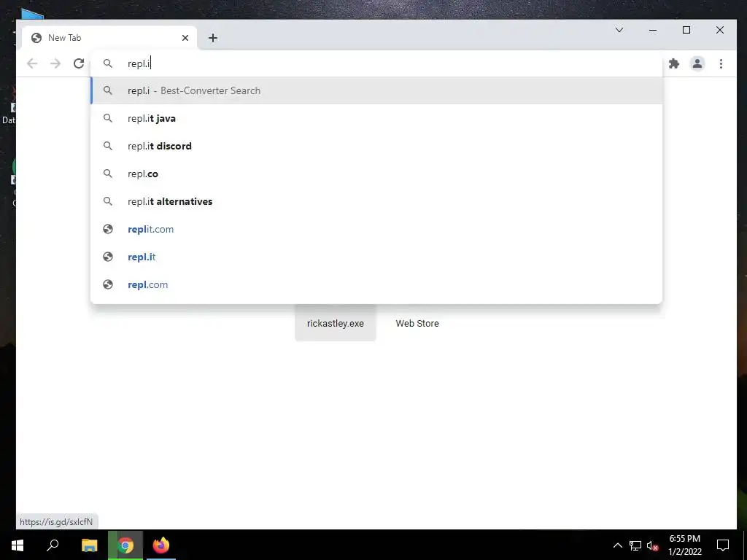Close the New Tab tab

[x=185, y=38]
